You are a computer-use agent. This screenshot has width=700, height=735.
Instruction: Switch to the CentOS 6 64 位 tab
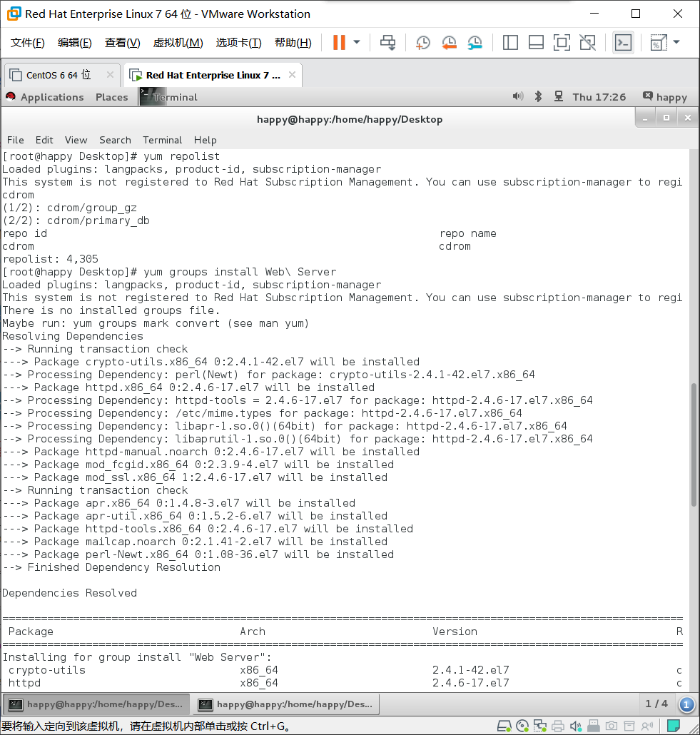point(58,75)
